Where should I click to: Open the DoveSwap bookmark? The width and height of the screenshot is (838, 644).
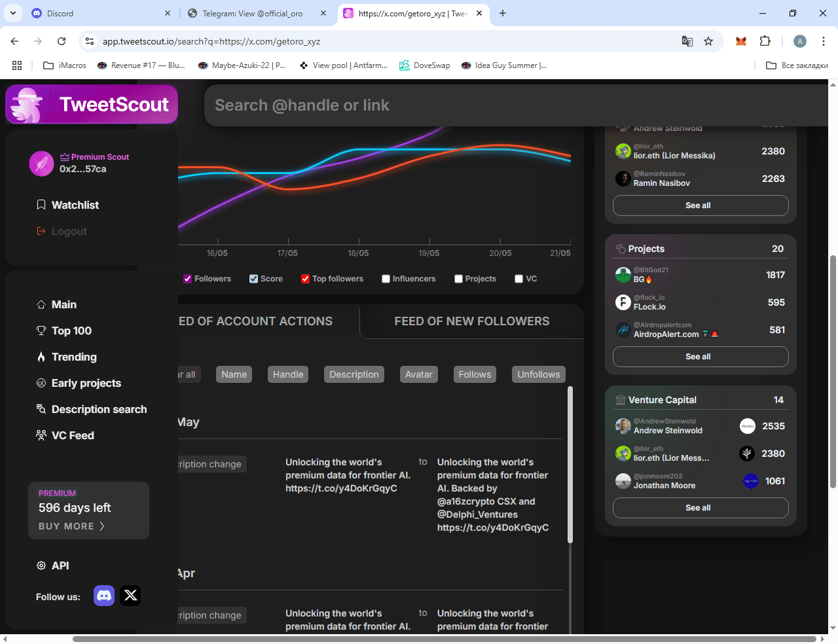pos(425,65)
